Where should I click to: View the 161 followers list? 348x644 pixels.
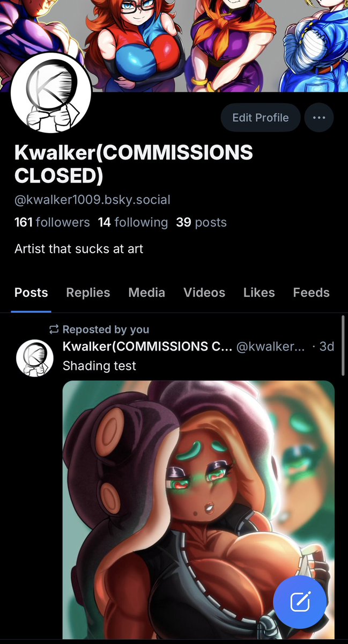tap(52, 222)
